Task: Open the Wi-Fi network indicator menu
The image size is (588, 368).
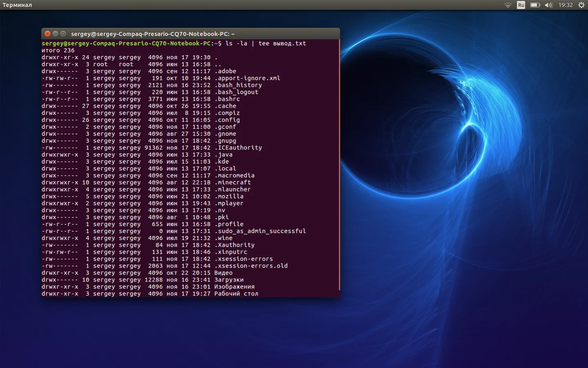Action: click(508, 5)
